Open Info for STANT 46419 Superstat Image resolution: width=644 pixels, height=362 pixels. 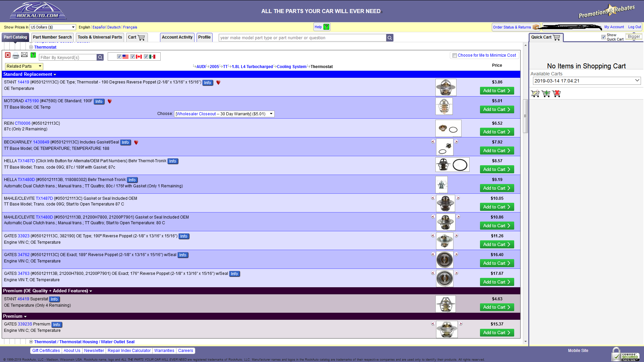pos(54,299)
